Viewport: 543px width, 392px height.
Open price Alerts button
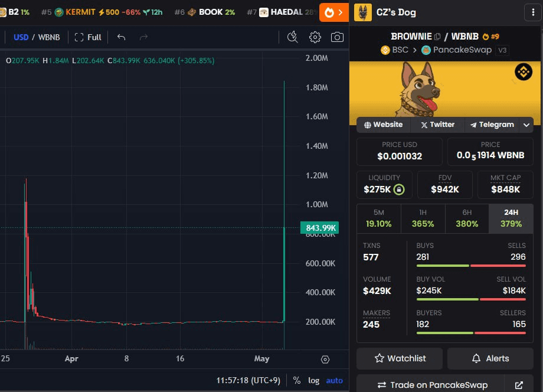tap(490, 358)
